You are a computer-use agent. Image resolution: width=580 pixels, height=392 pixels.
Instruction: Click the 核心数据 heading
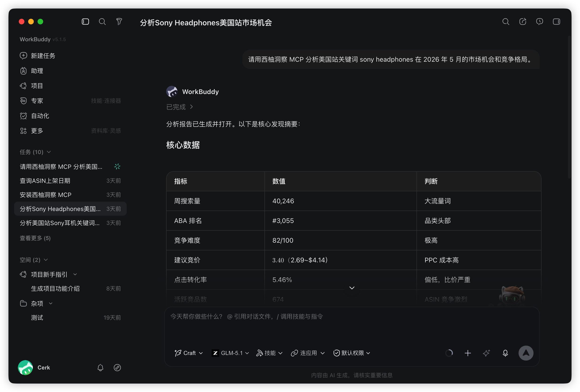[x=183, y=145]
